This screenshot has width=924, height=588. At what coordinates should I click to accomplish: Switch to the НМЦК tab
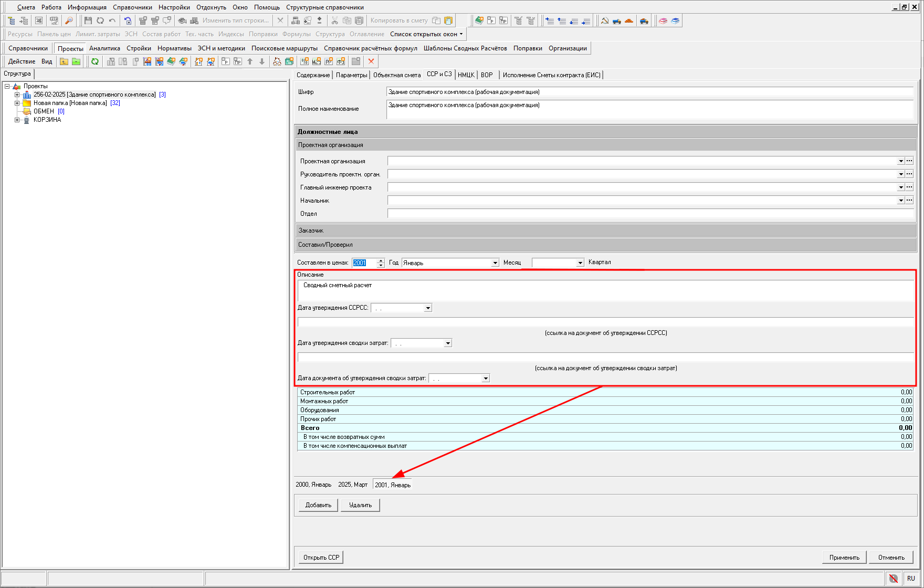466,75
